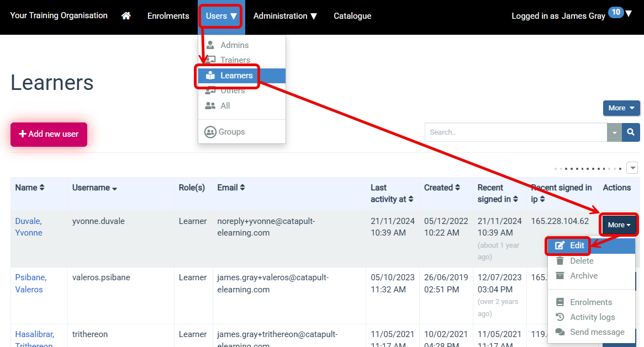Open the column selector dropdown above table
This screenshot has height=347, width=644.
tap(632, 168)
